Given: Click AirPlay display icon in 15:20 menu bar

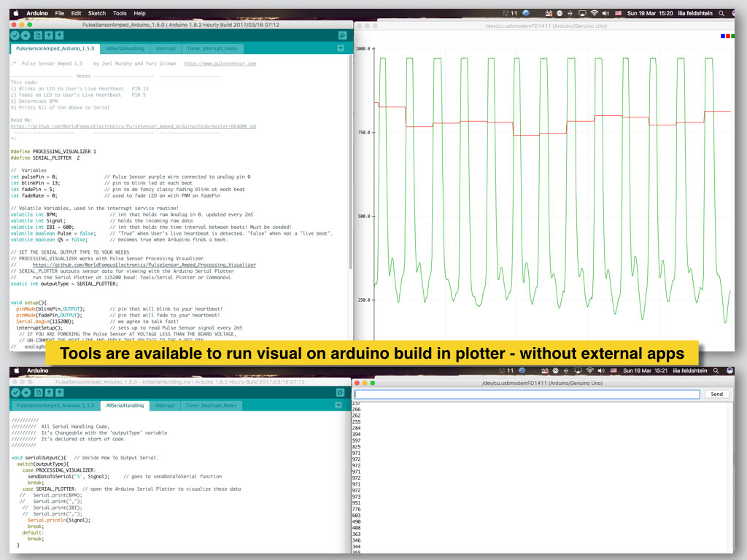Looking at the screenshot, I should [582, 13].
